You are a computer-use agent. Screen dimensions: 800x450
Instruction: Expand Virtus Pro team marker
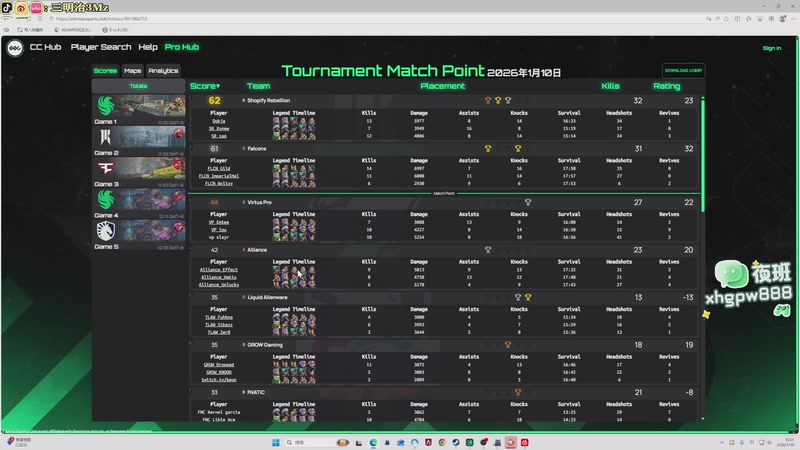pos(243,202)
